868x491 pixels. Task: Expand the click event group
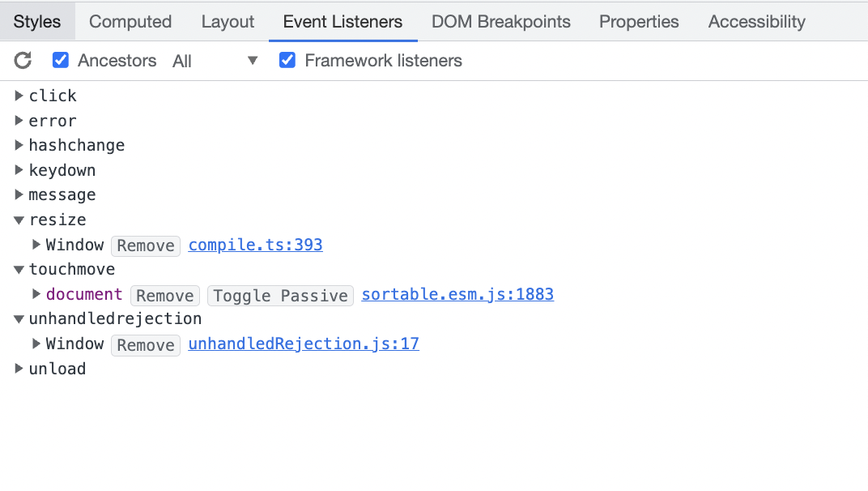(x=19, y=96)
